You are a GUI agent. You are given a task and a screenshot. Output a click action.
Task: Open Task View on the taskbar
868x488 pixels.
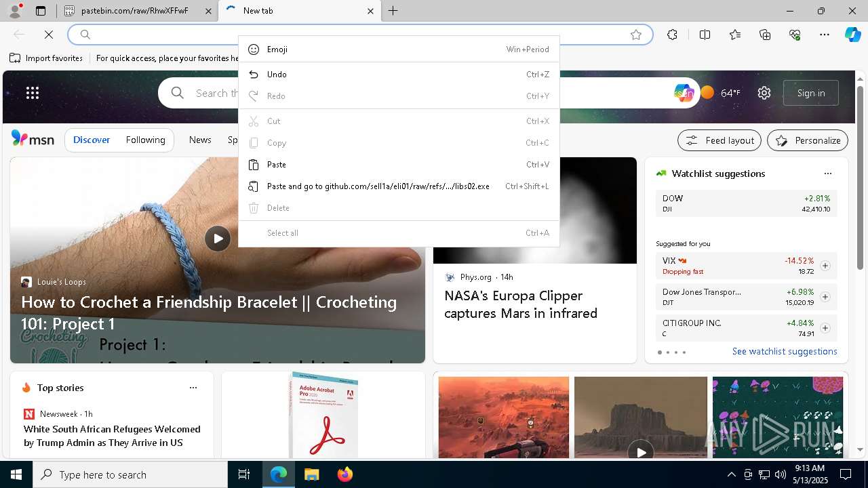pyautogui.click(x=244, y=474)
